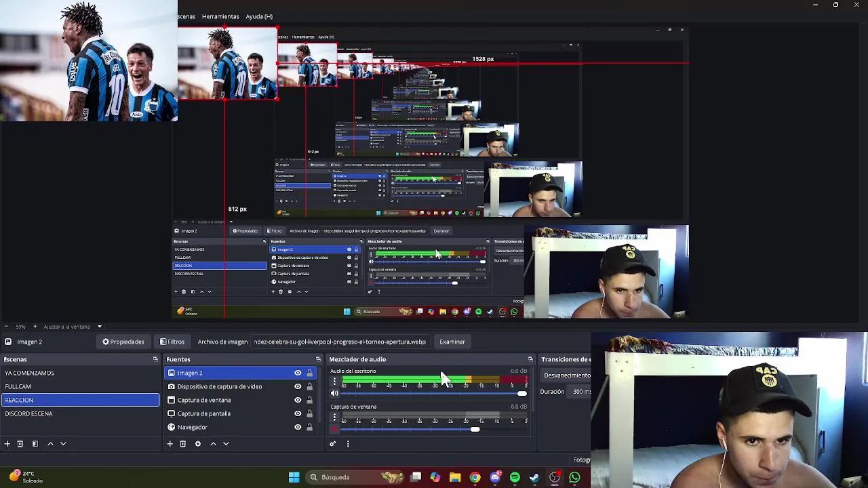Open weather widget showing 24°C Soleado
The width and height of the screenshot is (868, 488).
coord(26,477)
